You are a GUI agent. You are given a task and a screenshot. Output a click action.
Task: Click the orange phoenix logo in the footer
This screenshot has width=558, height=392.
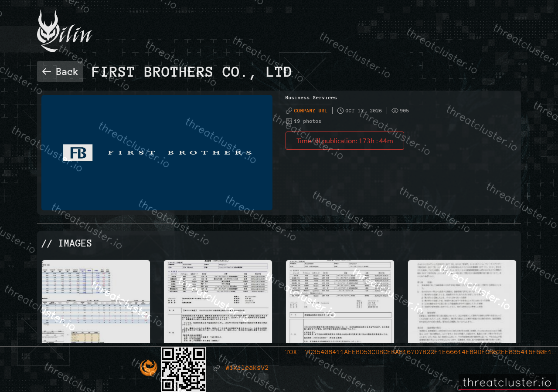149,368
